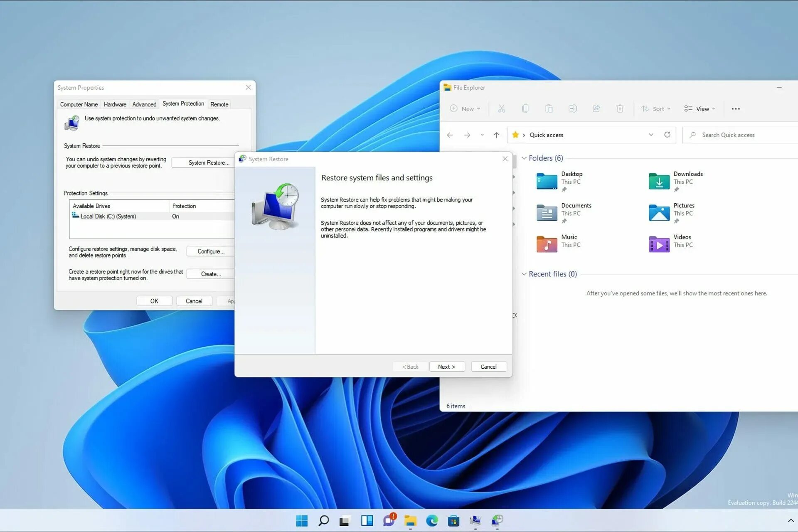Select Local Disk (C:) (System) drive row
This screenshot has width=798, height=532.
(x=108, y=216)
